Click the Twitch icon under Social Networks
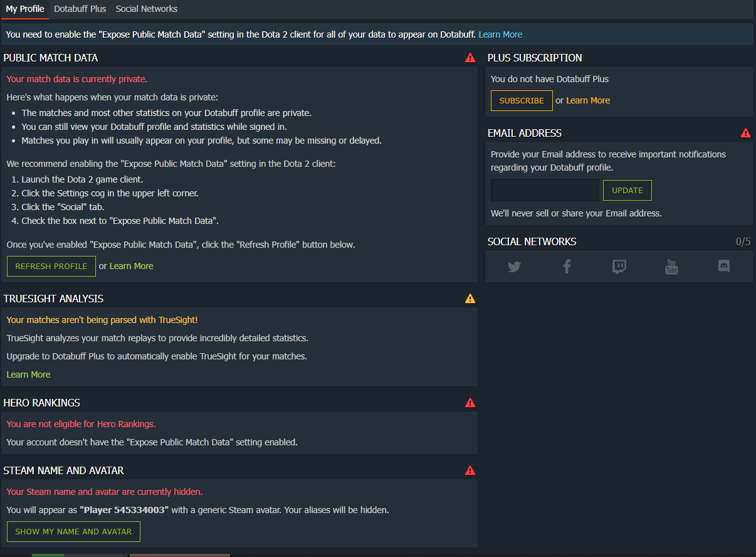756x557 pixels. (x=619, y=266)
